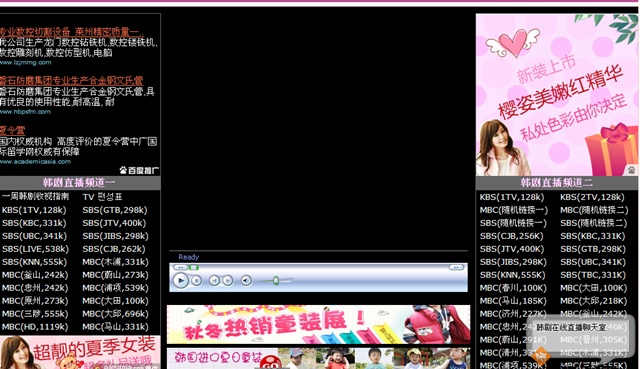Screen dimensions: 640x369
Task: Select MBC(HD,1119k) stream
Action: [x=35, y=327]
